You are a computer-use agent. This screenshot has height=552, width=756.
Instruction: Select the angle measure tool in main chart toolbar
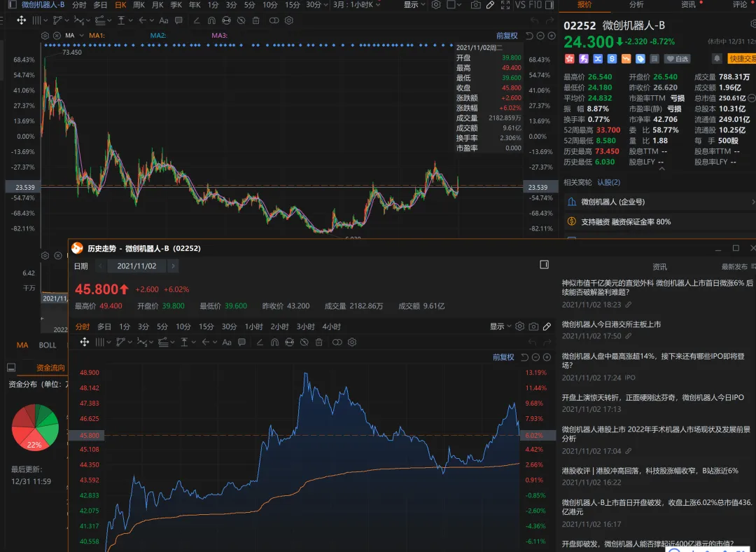tap(196, 20)
